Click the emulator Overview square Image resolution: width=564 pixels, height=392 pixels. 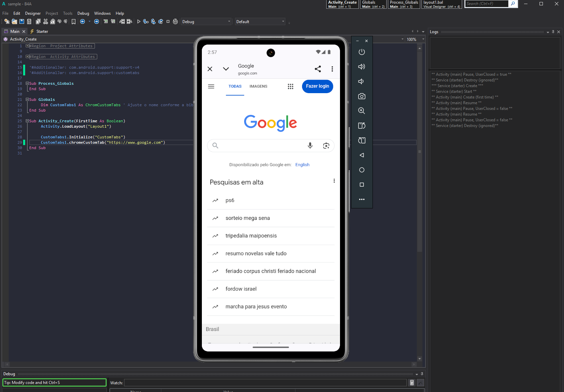(361, 185)
